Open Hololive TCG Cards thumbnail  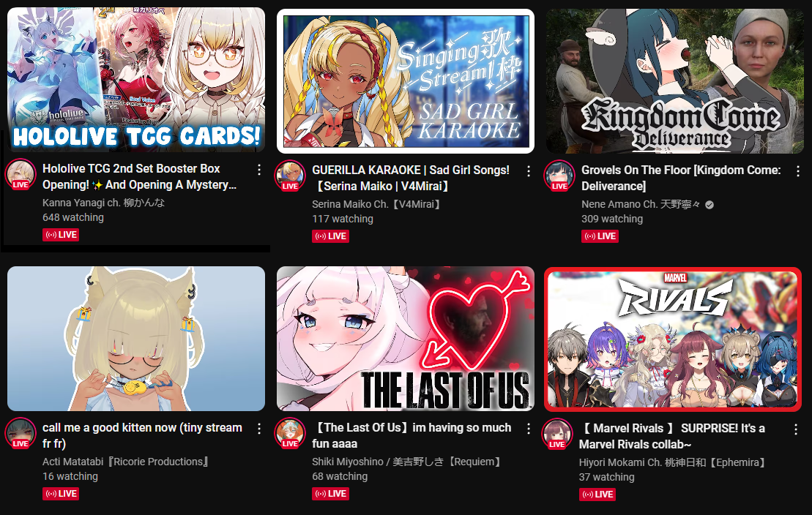[x=136, y=80]
